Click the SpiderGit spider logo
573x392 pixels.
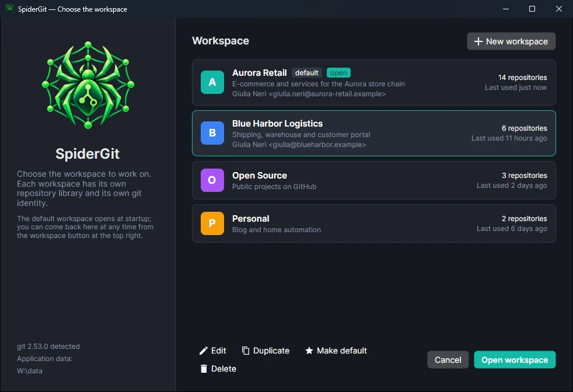click(x=88, y=85)
